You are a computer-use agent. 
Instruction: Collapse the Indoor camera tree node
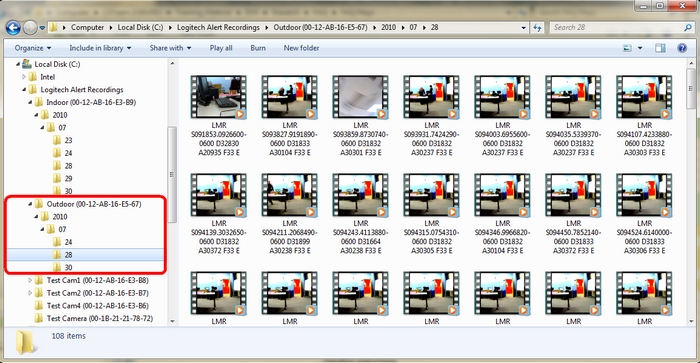(30, 102)
